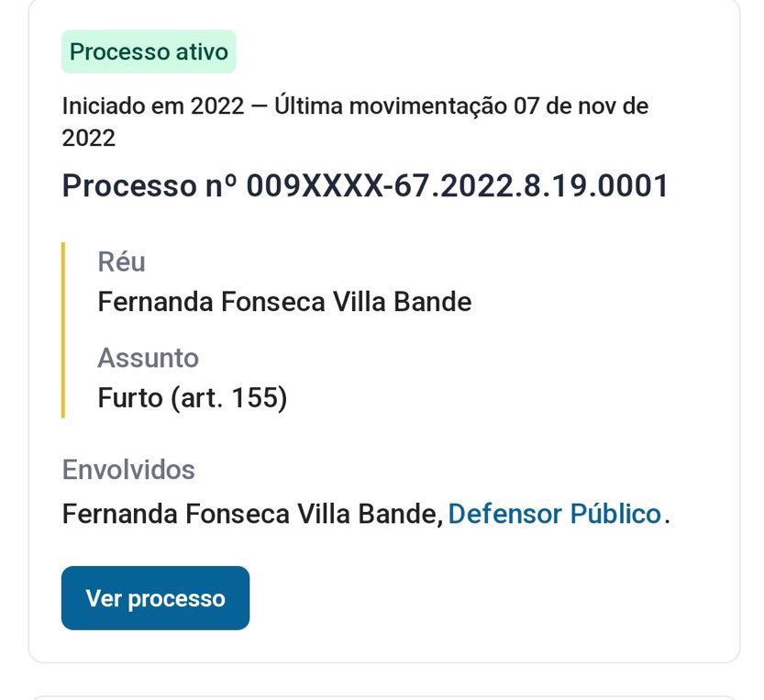The width and height of the screenshot is (764, 700).
Task: Select the defendant name under Réu
Action: tap(284, 302)
